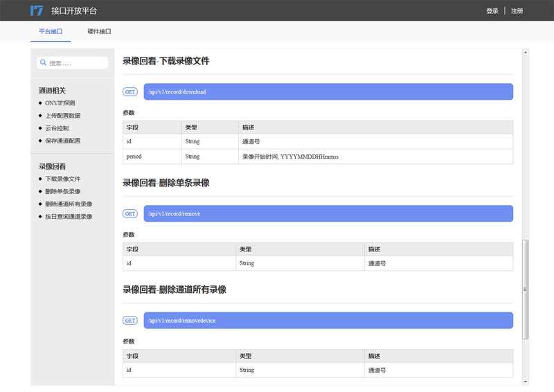The image size is (554, 392).
Task: Click GET badge for removedevice endpoint
Action: click(x=129, y=321)
